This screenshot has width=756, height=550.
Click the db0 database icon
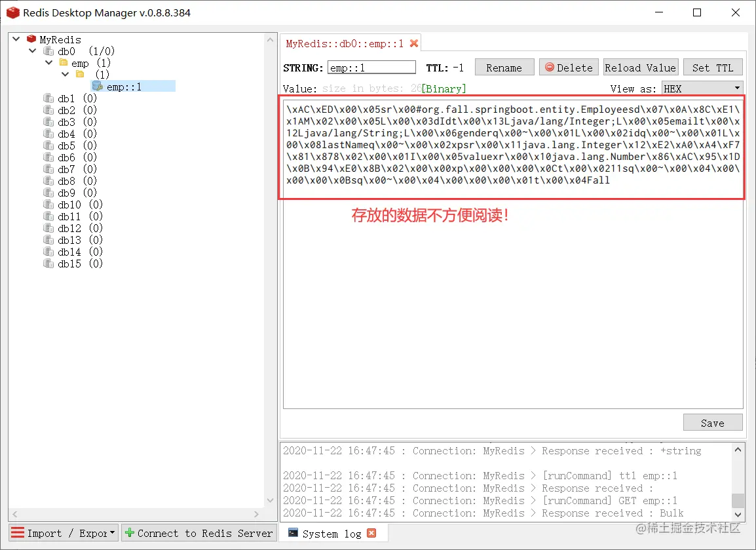tap(48, 50)
